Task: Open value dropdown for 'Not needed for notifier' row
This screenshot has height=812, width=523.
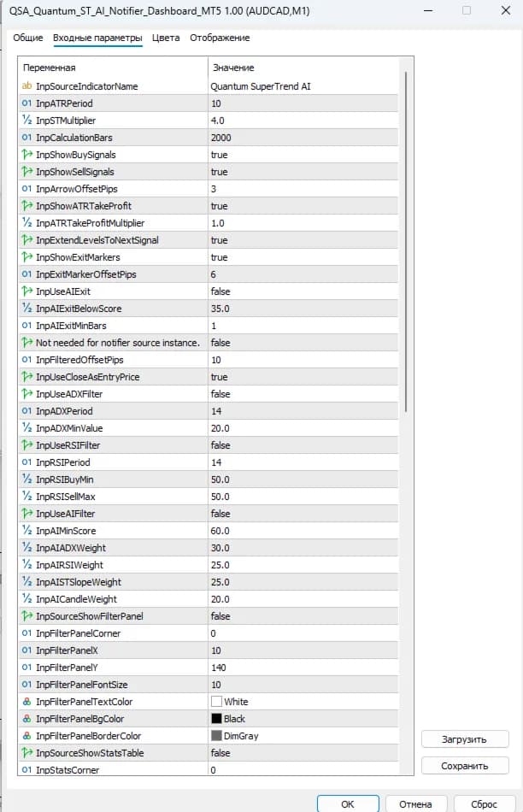Action: (303, 342)
